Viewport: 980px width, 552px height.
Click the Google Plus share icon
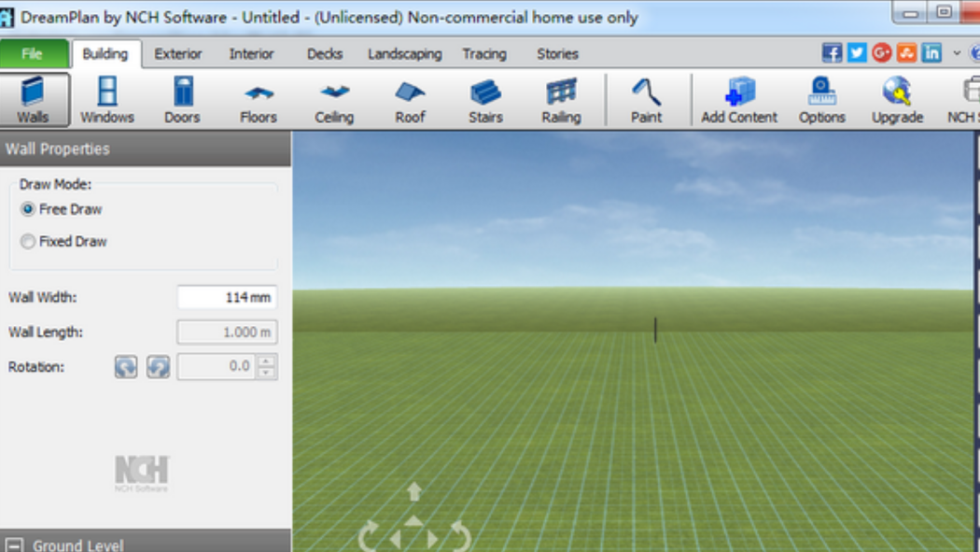(x=882, y=53)
